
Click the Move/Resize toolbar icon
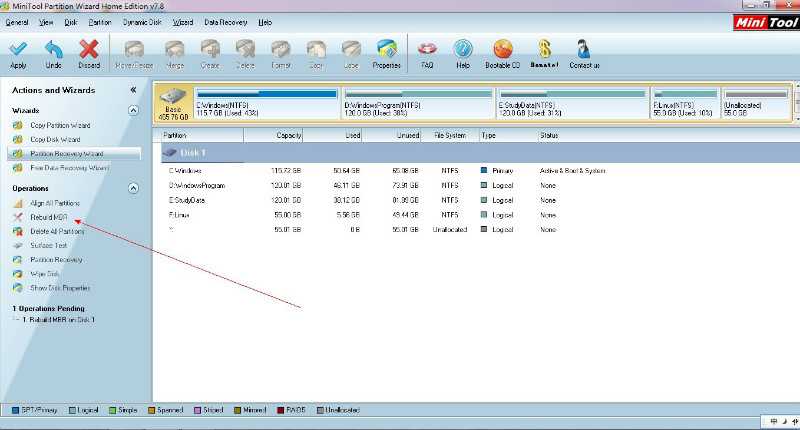[x=134, y=49]
